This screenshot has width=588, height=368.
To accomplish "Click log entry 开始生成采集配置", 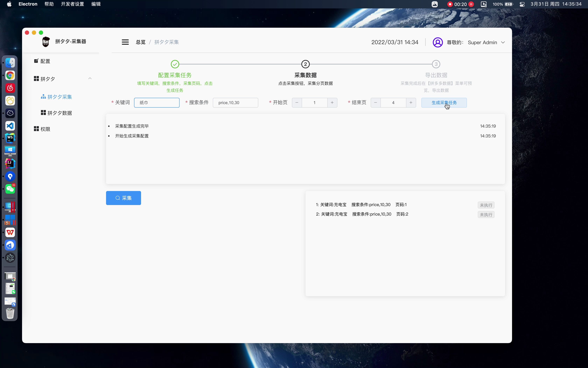I will coord(132,136).
